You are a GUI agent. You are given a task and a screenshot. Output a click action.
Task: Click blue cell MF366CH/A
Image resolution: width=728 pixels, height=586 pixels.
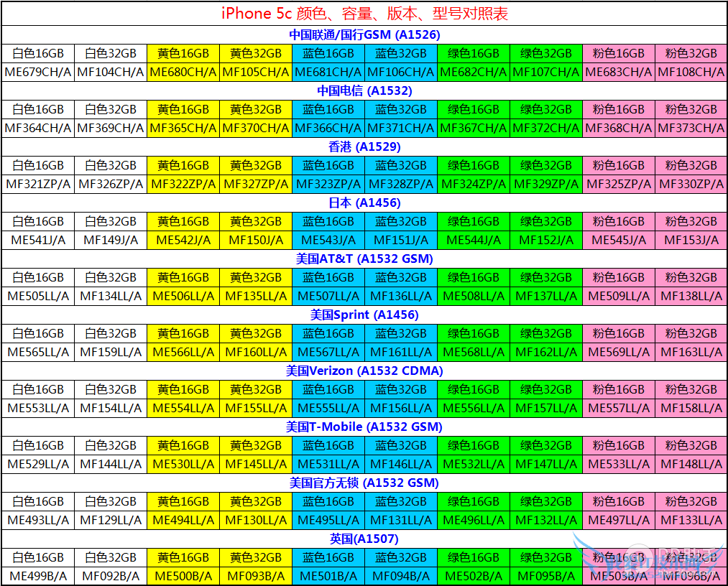click(328, 128)
